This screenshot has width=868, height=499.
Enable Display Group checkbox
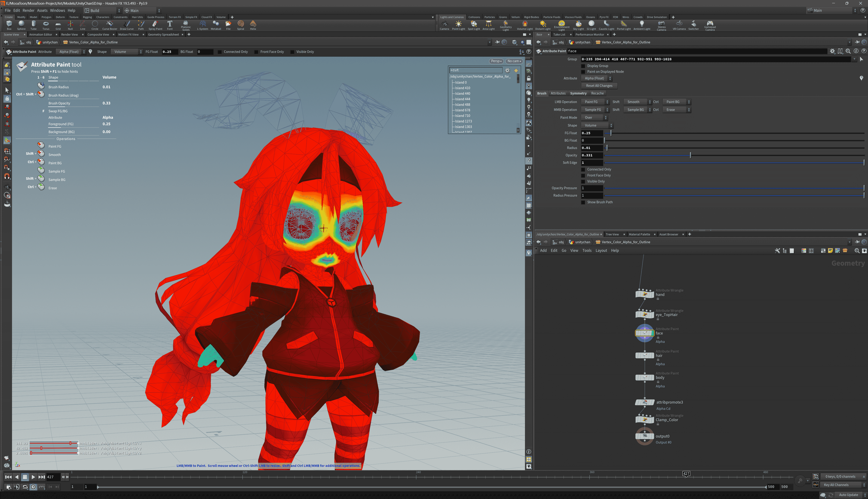(x=583, y=66)
